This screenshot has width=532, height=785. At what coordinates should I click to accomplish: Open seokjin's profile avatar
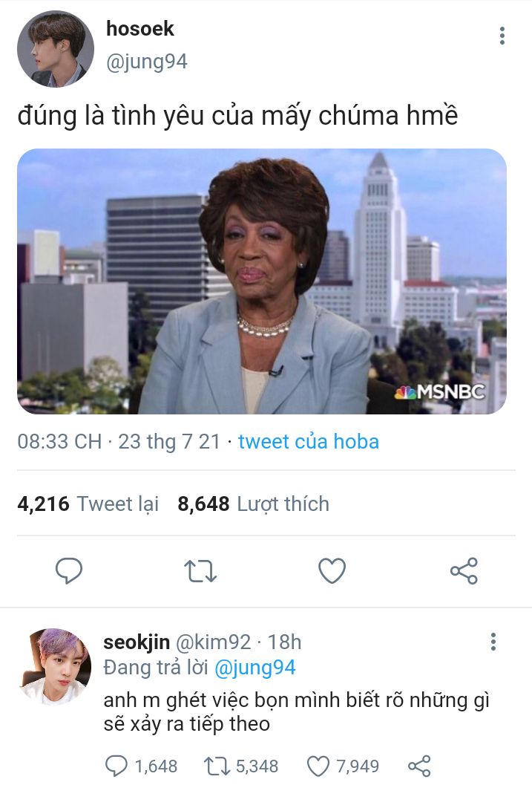click(54, 666)
